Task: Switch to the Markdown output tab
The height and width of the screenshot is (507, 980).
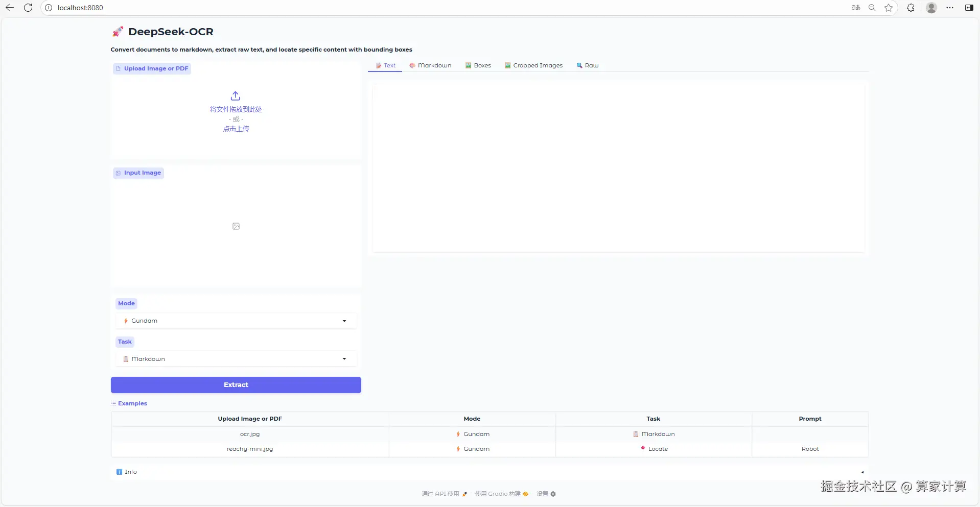Action: (x=430, y=65)
